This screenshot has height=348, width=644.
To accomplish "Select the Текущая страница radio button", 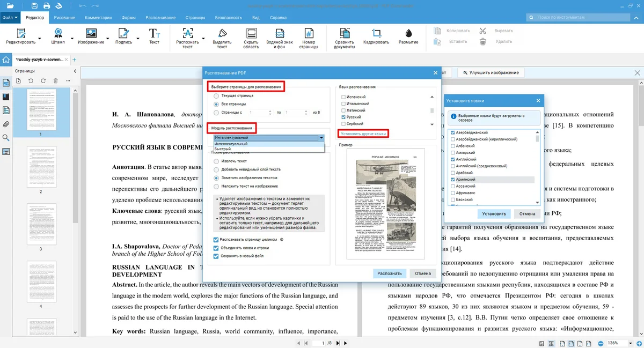I will (216, 95).
